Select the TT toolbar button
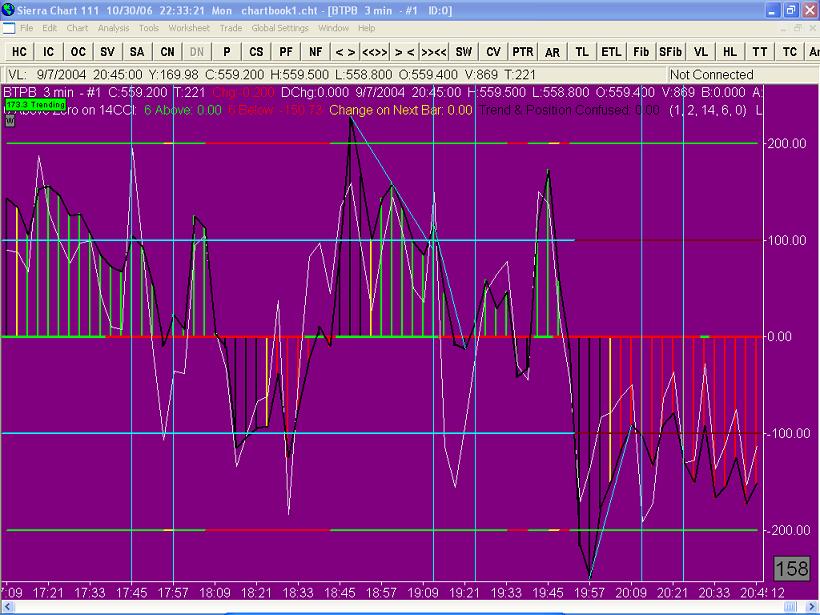Viewport: 820px width, 615px height. 760,52
